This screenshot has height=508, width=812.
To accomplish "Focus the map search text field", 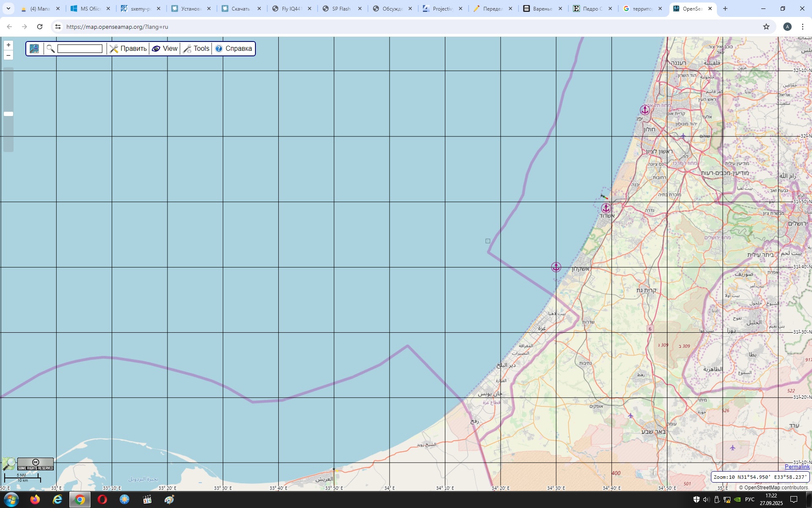I will click(80, 49).
